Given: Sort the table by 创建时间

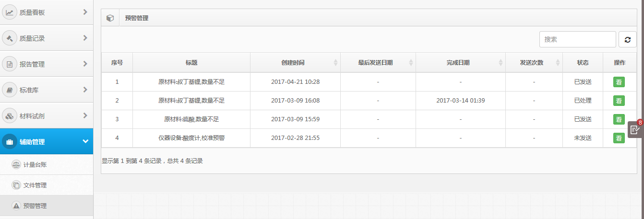Looking at the screenshot, I should pos(335,63).
